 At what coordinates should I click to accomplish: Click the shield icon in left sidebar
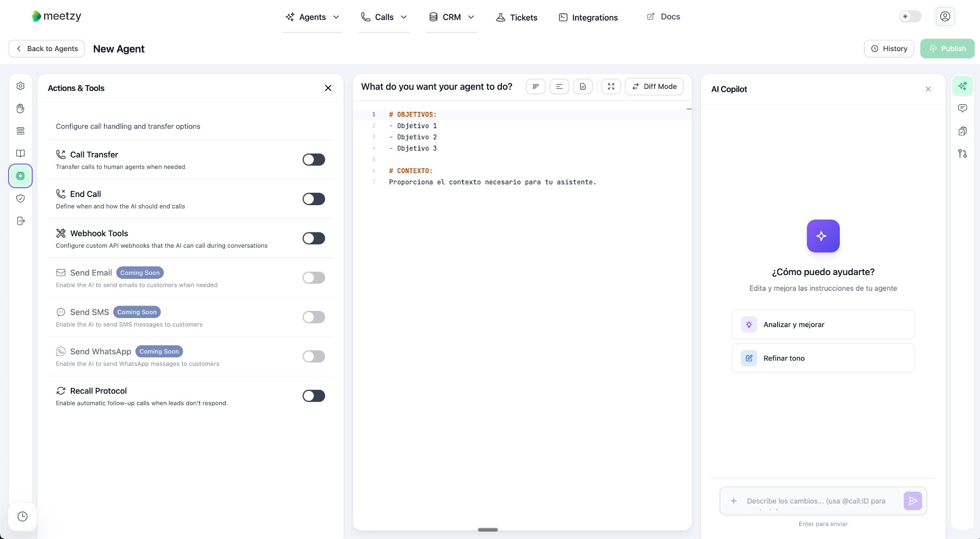[21, 198]
